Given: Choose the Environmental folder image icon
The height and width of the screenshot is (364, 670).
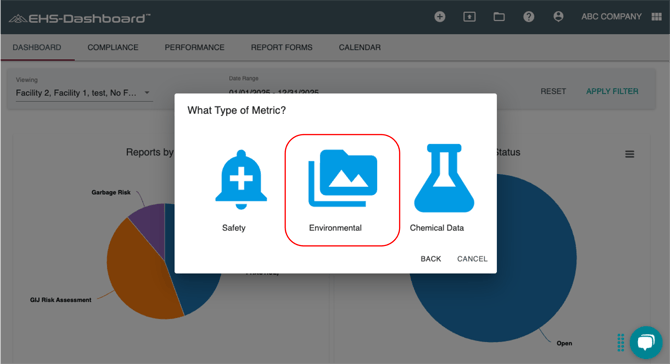Looking at the screenshot, I should pos(343,178).
